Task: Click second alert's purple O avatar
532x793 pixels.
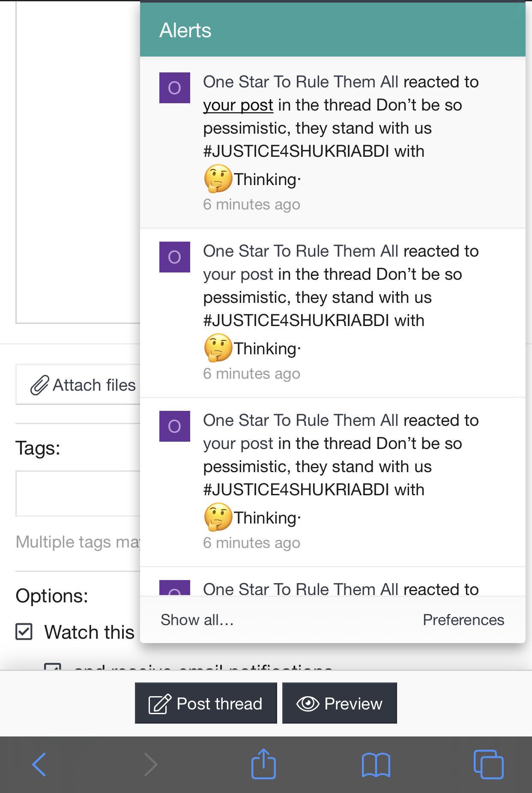Action: tap(175, 257)
